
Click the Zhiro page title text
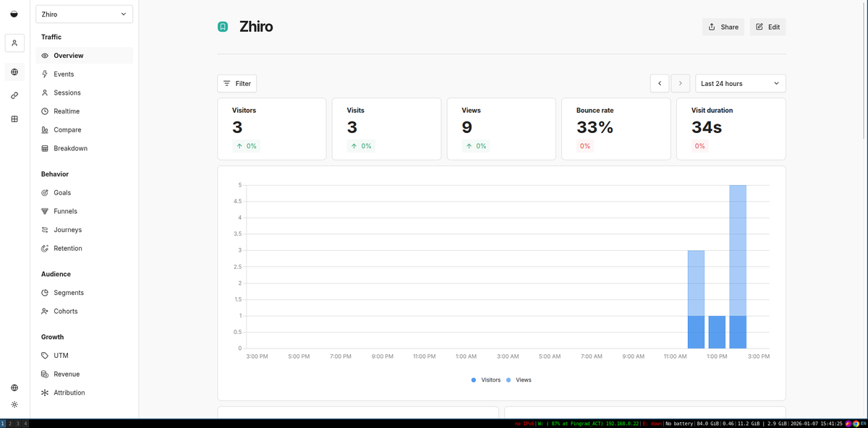click(256, 27)
